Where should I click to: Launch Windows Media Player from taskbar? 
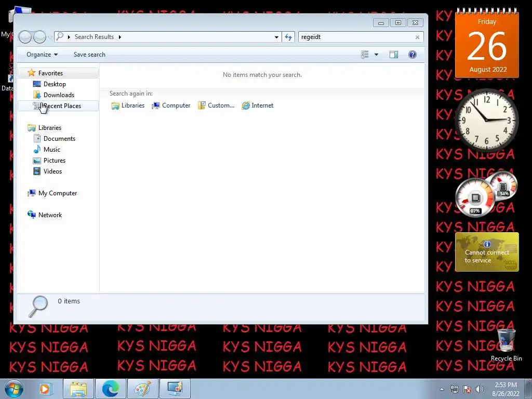pyautogui.click(x=45, y=389)
